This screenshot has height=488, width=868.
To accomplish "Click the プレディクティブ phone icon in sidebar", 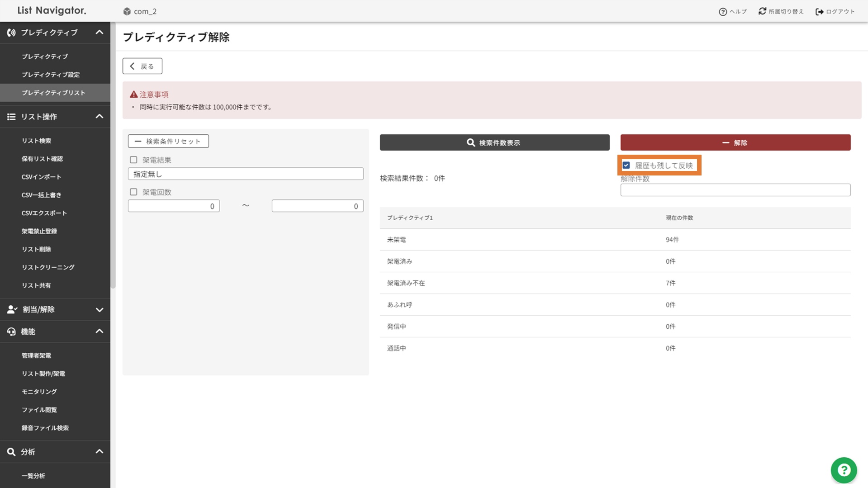I will (x=11, y=33).
